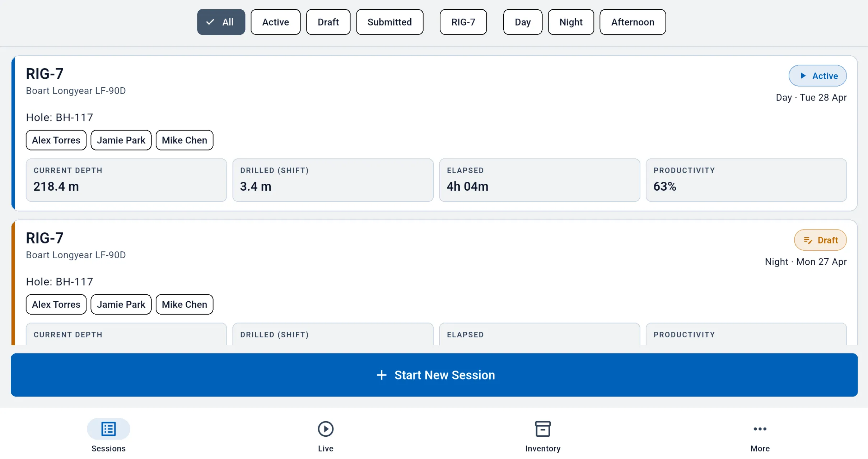Open the Inventory box icon tab

coord(543,429)
